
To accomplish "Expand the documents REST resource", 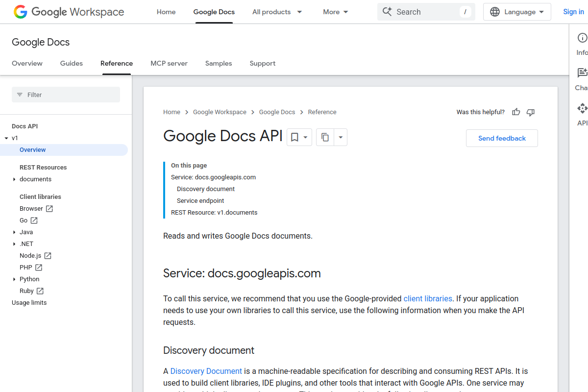I will tap(14, 179).
